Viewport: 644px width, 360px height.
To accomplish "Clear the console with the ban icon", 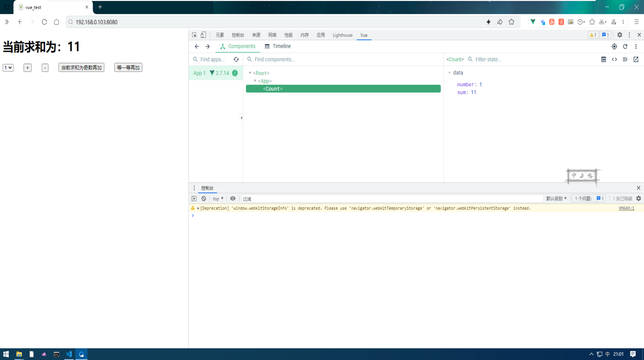I will [x=204, y=198].
